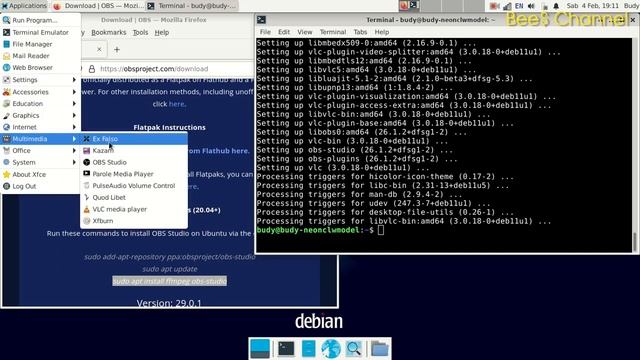This screenshot has height=360, width=640.
Task: Launch Web Browser from Applications menu
Action: click(x=40, y=68)
